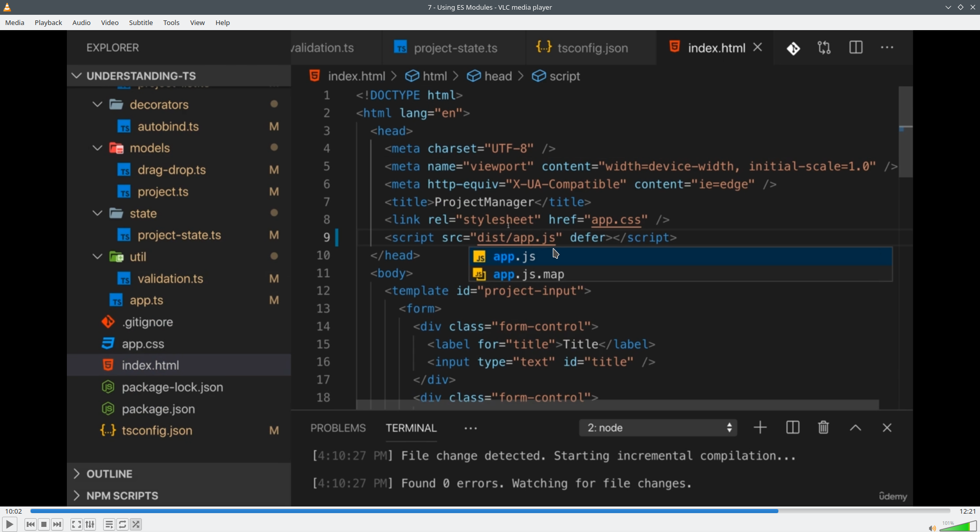Skip to next media in VLC

[58, 524]
